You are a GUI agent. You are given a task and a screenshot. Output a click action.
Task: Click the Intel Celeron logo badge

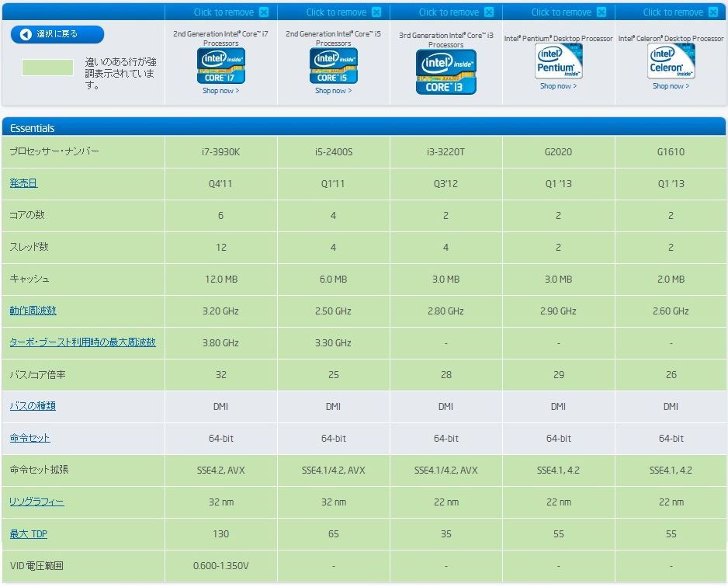(x=671, y=61)
